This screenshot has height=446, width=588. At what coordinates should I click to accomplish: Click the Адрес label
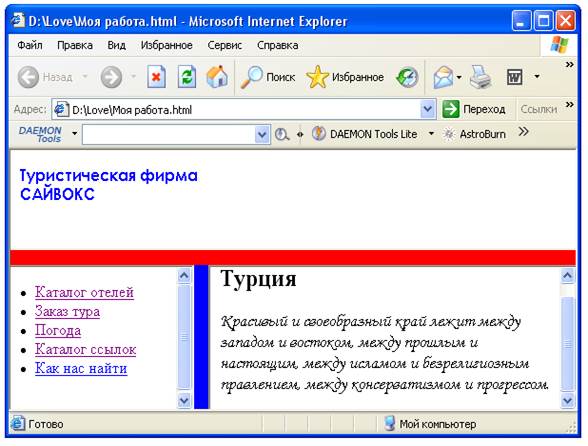(x=30, y=109)
